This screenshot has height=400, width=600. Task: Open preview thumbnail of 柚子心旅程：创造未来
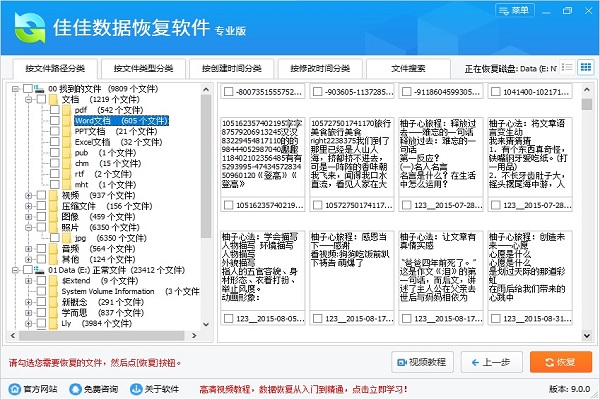pos(530,270)
